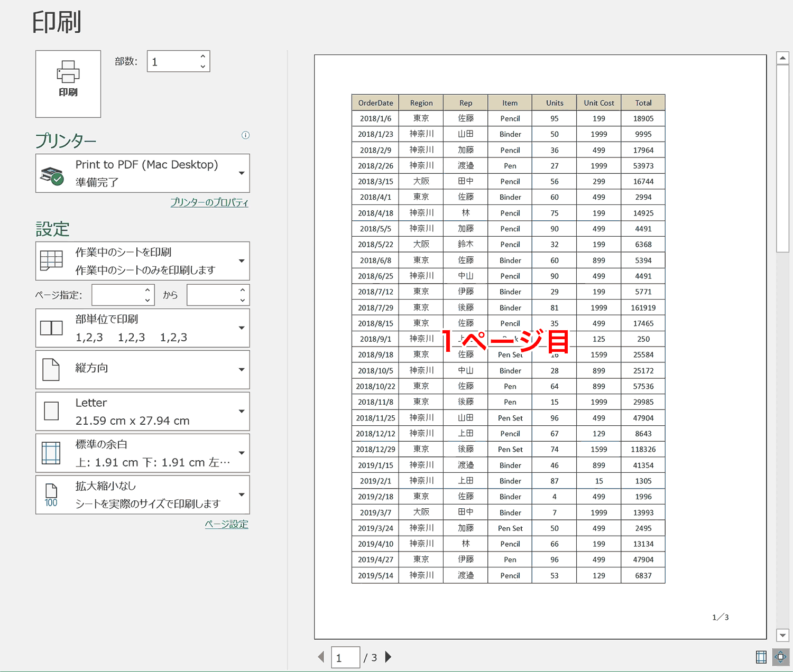Open プリンターのプロパティ link

pos(209,202)
